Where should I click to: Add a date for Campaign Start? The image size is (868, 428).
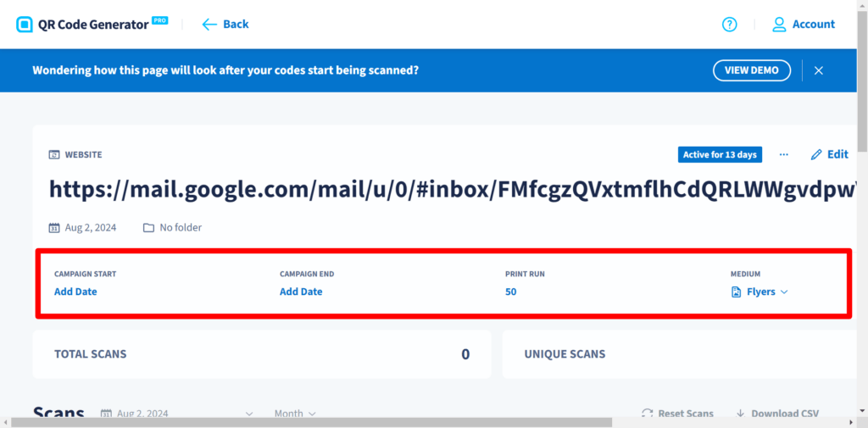(x=75, y=292)
